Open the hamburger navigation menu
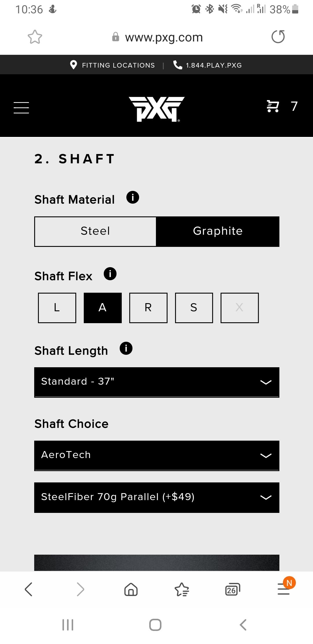The width and height of the screenshot is (313, 644). click(21, 108)
